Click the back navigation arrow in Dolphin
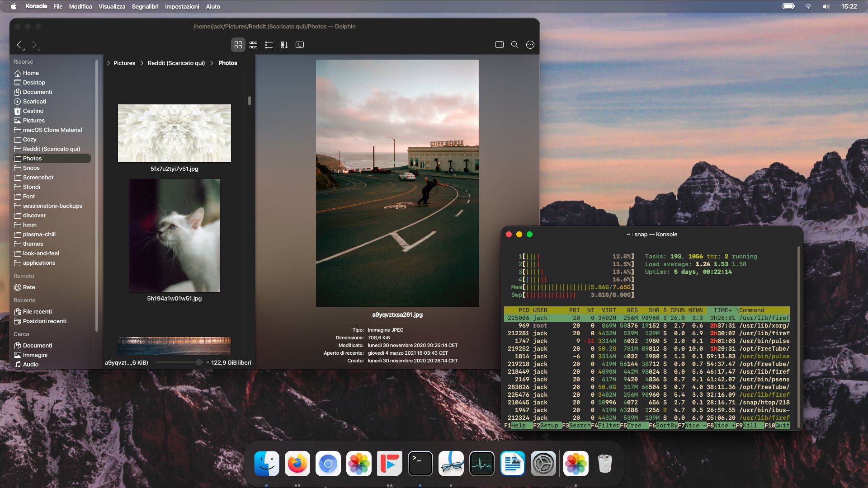The height and width of the screenshot is (488, 868). (19, 45)
